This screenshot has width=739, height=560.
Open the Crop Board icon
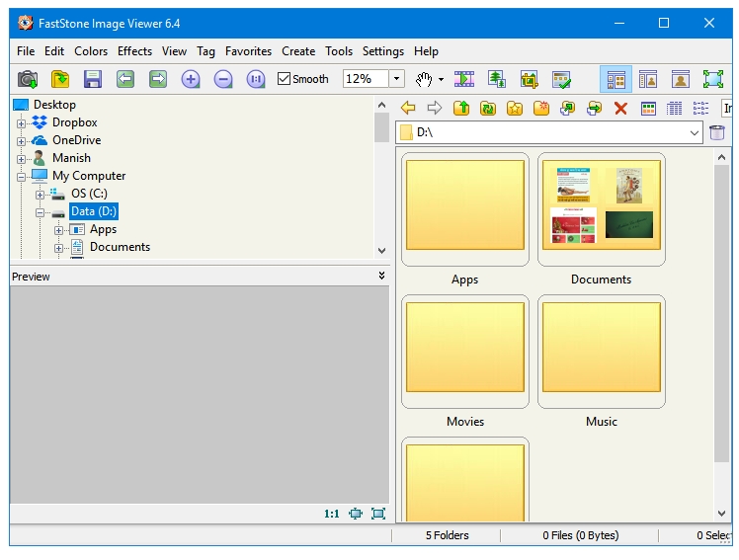click(530, 79)
